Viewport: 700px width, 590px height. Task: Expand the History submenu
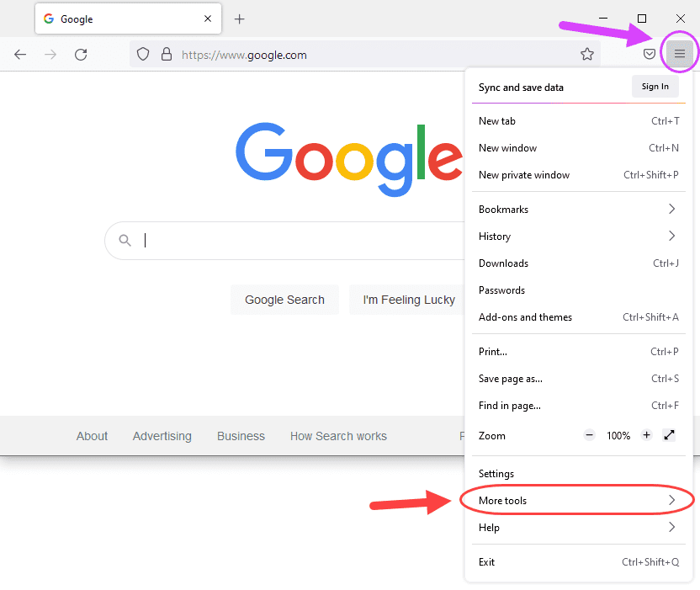(578, 236)
